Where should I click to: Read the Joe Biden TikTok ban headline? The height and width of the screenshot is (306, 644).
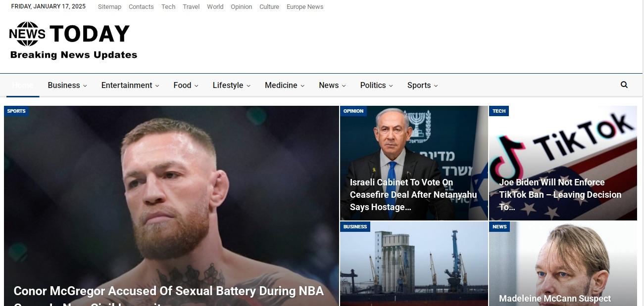(x=560, y=195)
